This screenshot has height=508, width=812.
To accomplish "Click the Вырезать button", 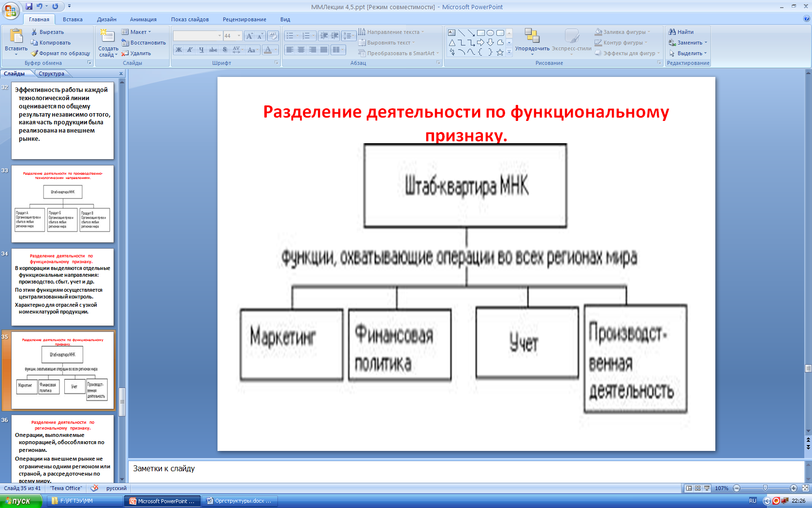I will click(47, 32).
